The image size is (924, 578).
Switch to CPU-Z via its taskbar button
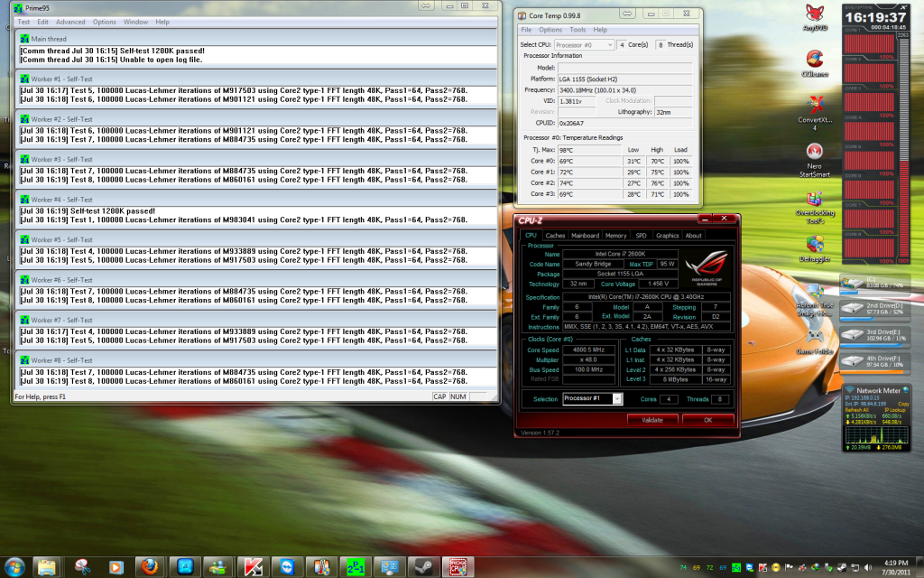tap(457, 567)
